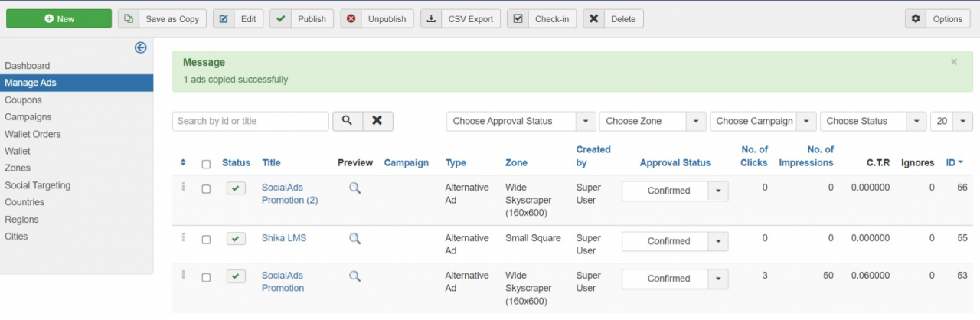Open Social Targeting in the sidebar
Image resolution: width=980 pixels, height=320 pixels.
[x=38, y=185]
